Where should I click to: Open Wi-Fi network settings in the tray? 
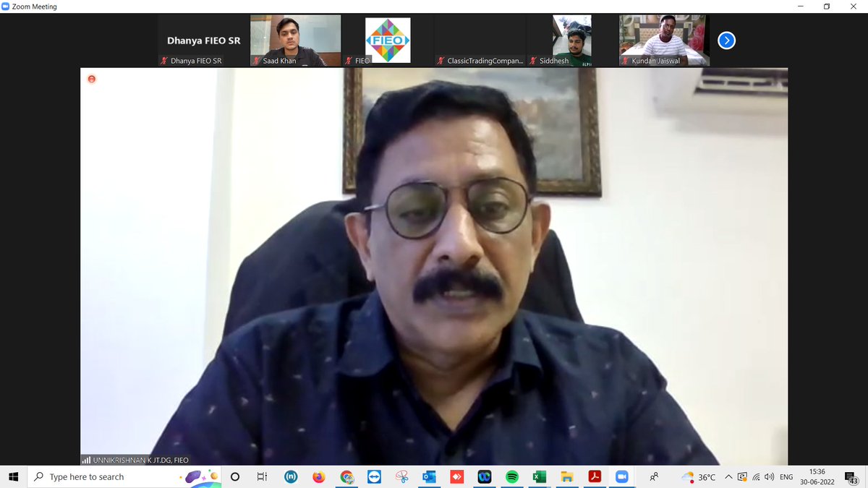pyautogui.click(x=756, y=477)
